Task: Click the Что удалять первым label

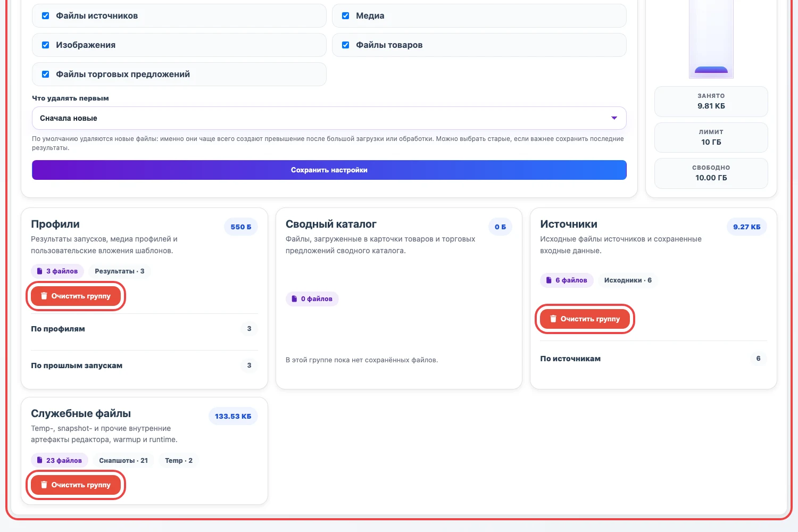Action: pos(70,98)
